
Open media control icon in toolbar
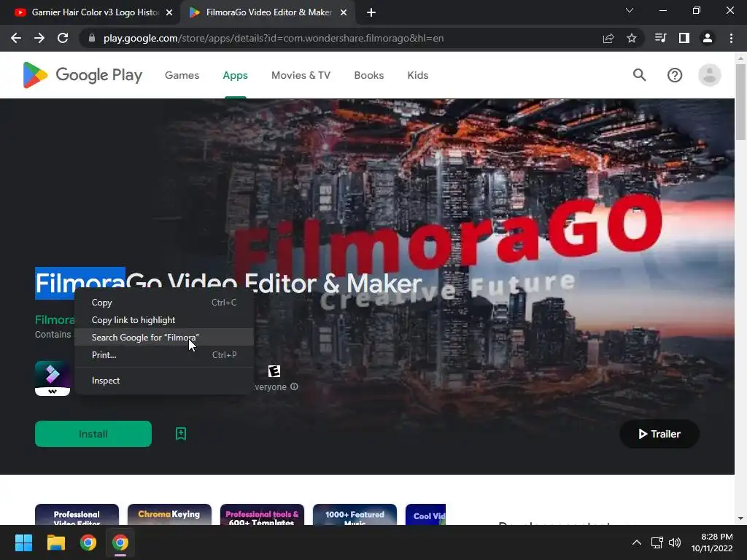(x=660, y=38)
